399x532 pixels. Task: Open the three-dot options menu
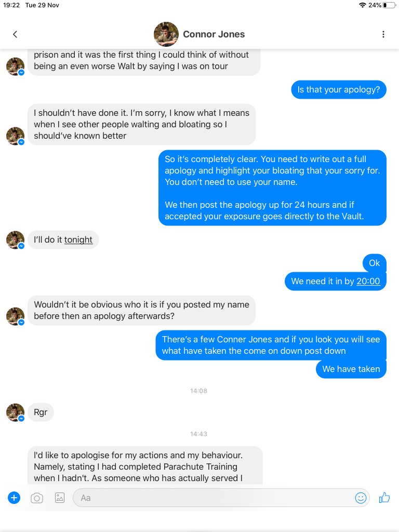[383, 34]
